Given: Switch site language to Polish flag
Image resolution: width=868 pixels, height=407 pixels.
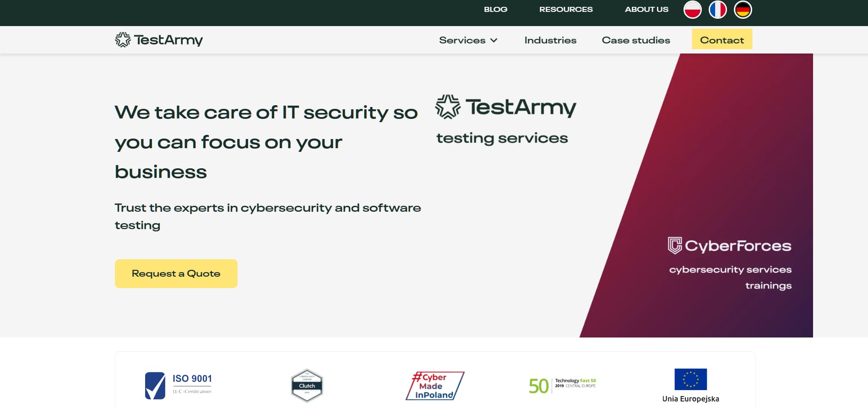Looking at the screenshot, I should click(x=692, y=10).
